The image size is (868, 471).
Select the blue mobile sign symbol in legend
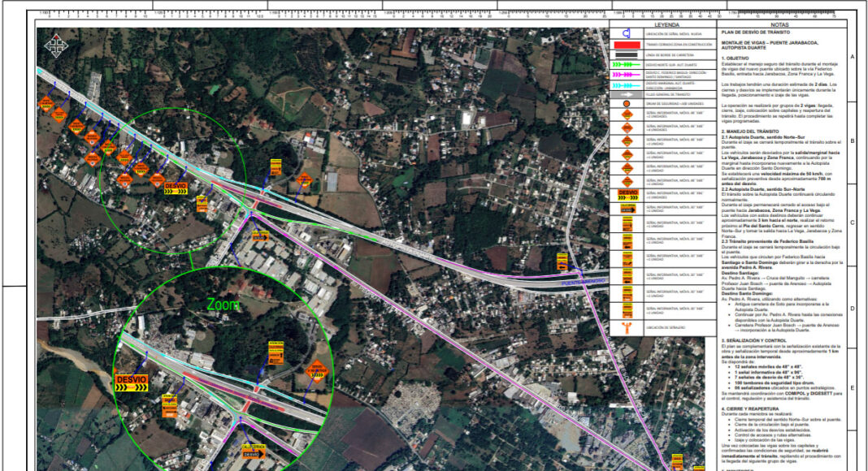pyautogui.click(x=627, y=34)
